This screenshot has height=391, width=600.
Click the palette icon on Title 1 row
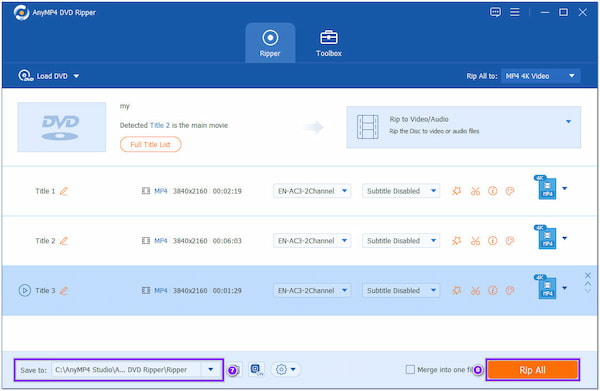point(510,191)
